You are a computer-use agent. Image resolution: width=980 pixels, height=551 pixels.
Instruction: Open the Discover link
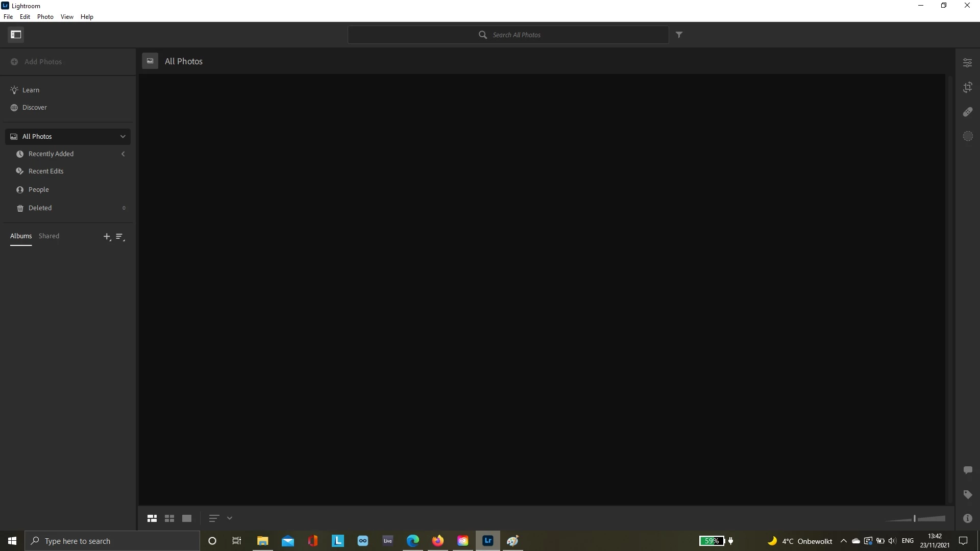(34, 108)
